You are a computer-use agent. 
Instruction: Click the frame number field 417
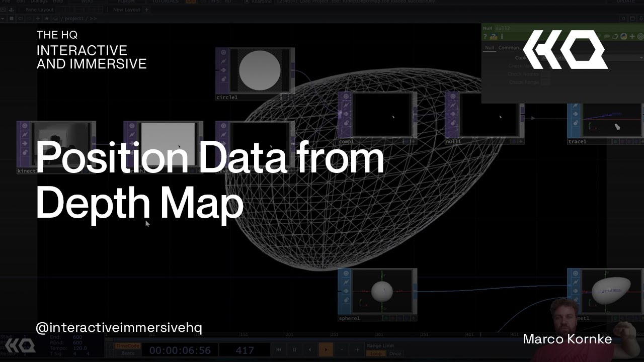[x=245, y=350]
